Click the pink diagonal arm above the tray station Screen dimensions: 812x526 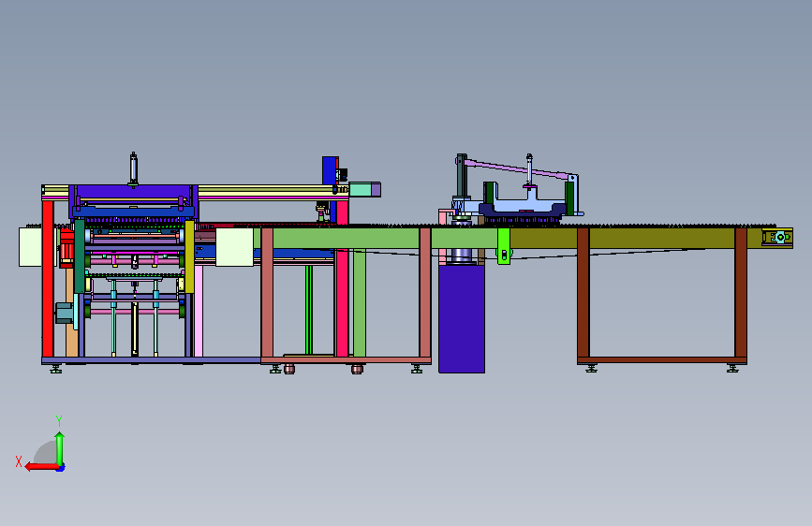point(519,169)
